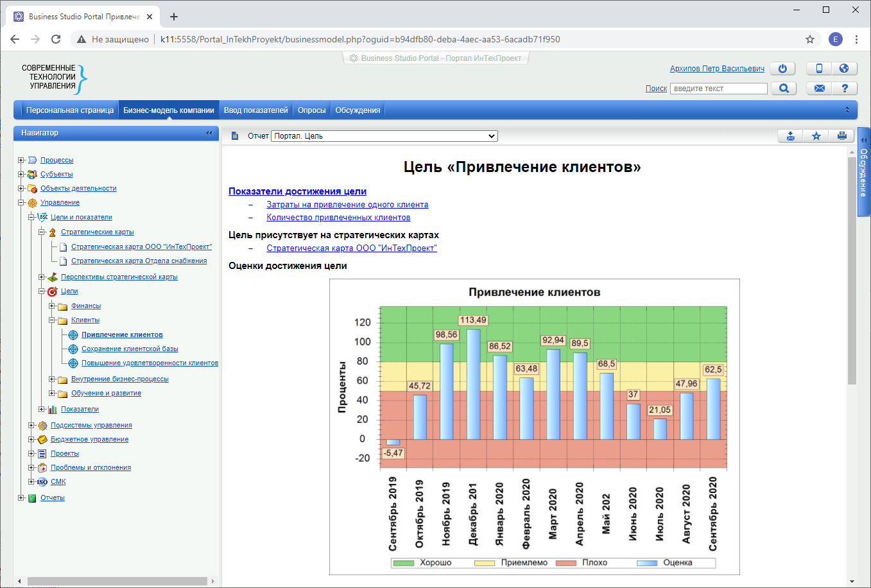Open the Отчет dropdown list
871x588 pixels.
coord(384,136)
